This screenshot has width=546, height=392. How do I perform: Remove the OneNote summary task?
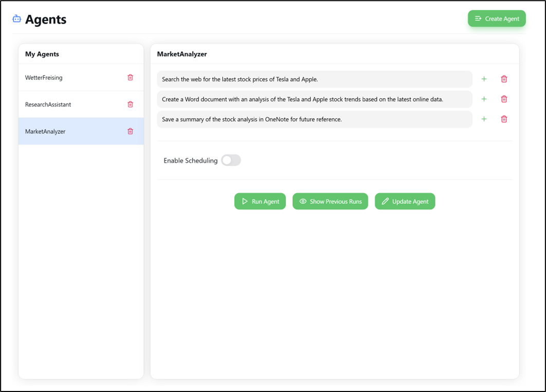pyautogui.click(x=504, y=119)
